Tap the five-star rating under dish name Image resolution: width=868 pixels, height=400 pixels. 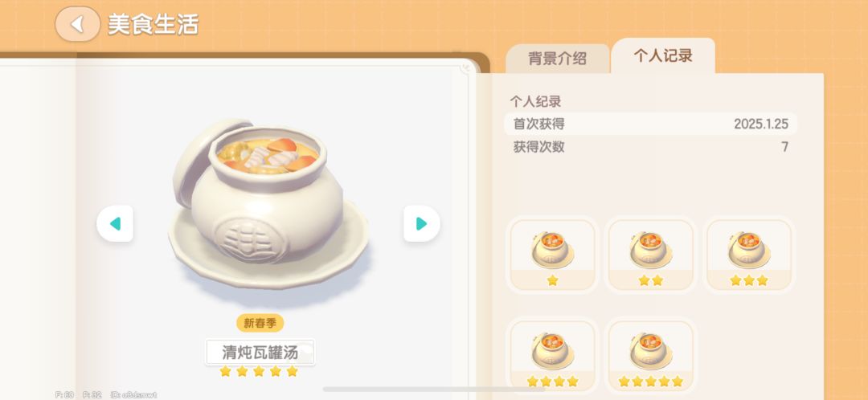pos(259,371)
